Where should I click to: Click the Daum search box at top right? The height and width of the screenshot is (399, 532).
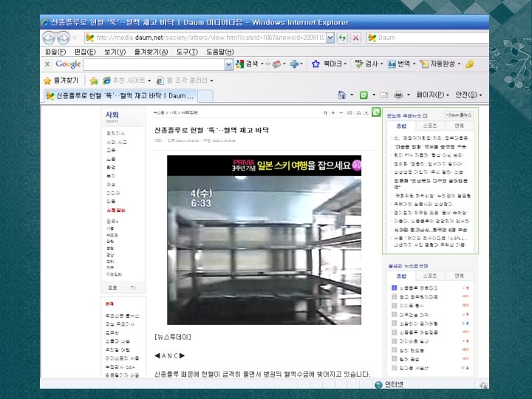pos(428,38)
